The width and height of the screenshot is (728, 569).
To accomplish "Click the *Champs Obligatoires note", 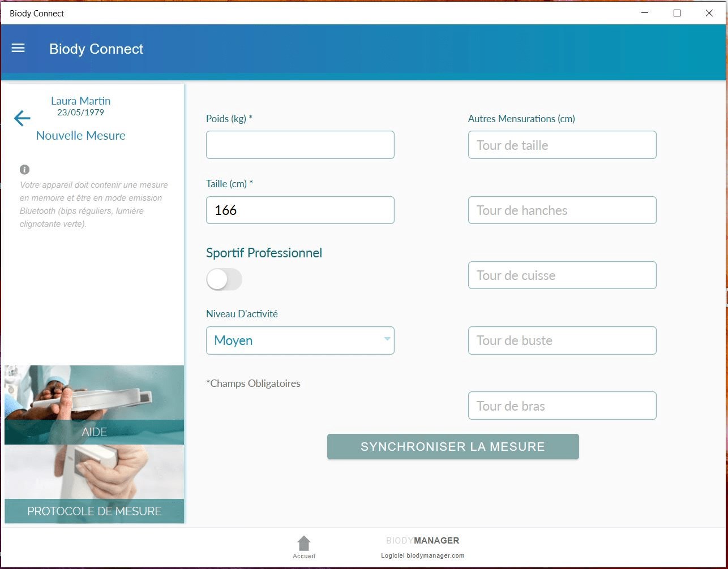I will click(253, 383).
